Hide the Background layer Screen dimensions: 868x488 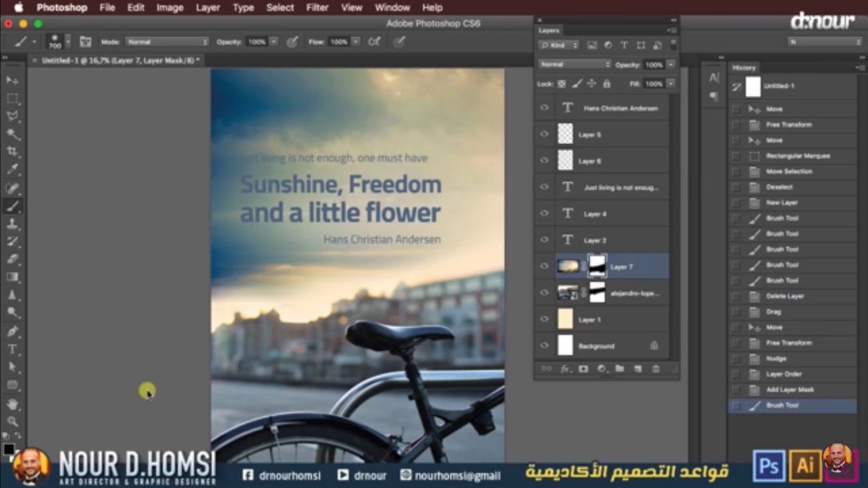tap(544, 346)
